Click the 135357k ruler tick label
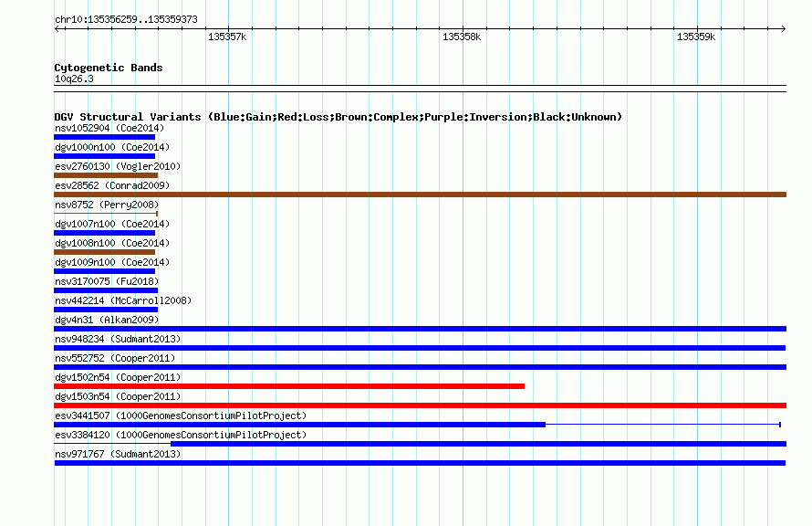The width and height of the screenshot is (812, 526). (227, 37)
